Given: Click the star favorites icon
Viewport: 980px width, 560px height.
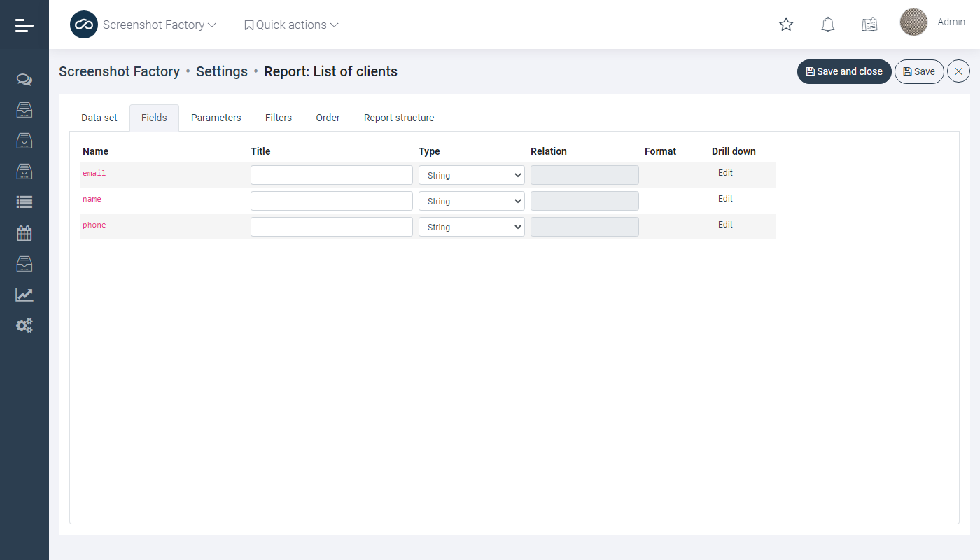Looking at the screenshot, I should (786, 24).
